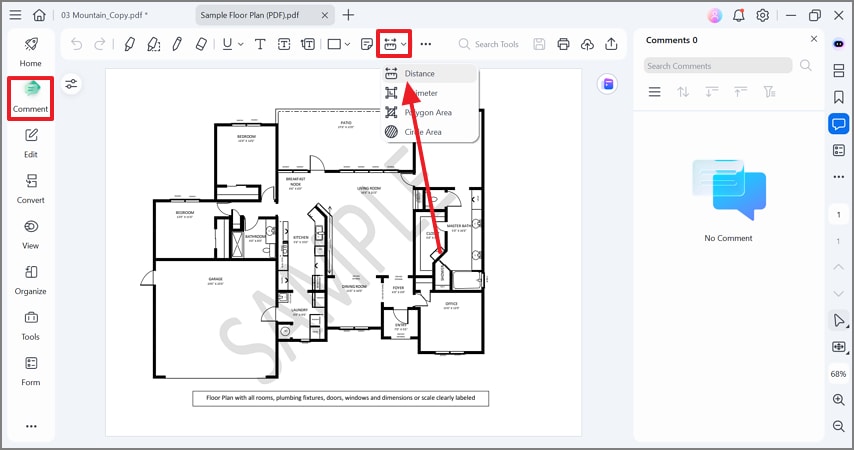
Task: Select the eraser tool
Action: [201, 44]
